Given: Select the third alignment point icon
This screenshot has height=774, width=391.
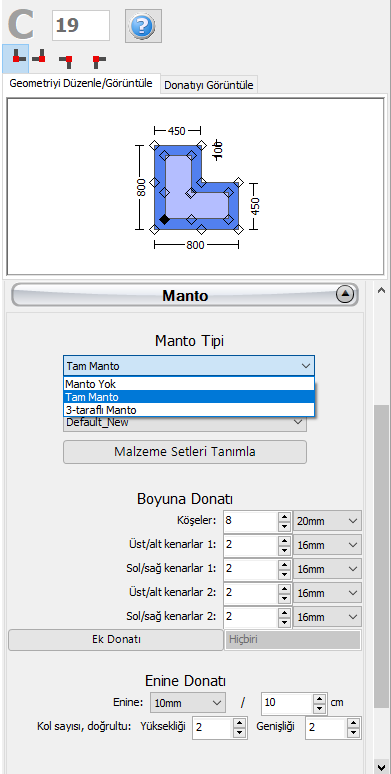Looking at the screenshot, I should [x=66, y=60].
